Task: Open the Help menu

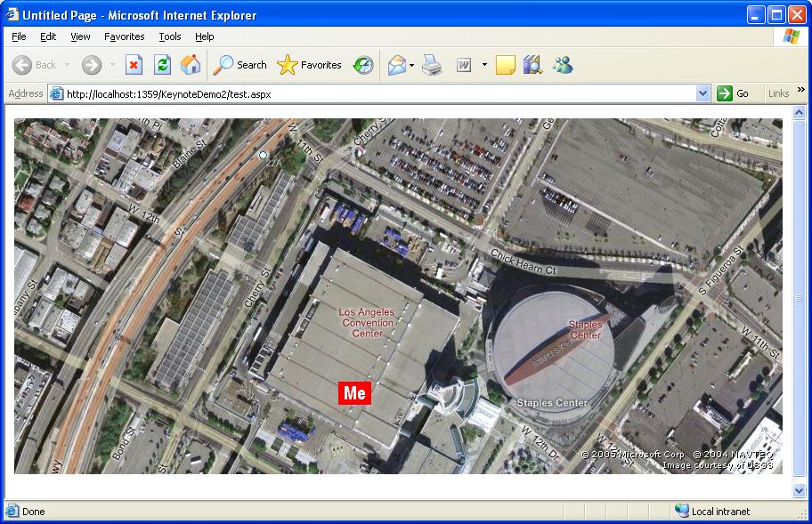Action: click(205, 36)
